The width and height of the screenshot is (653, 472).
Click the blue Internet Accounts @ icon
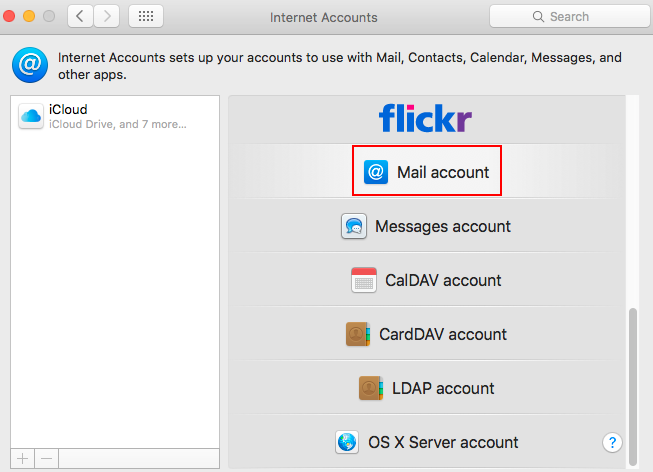click(30, 65)
